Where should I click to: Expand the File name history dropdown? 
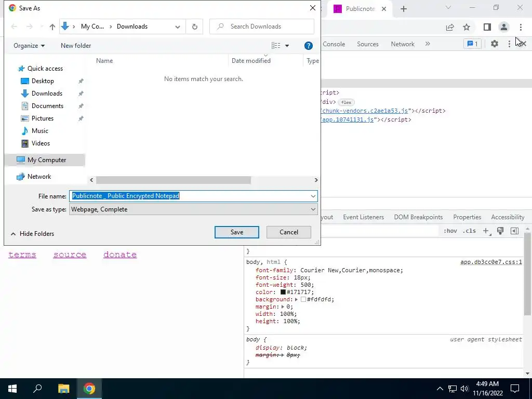313,196
